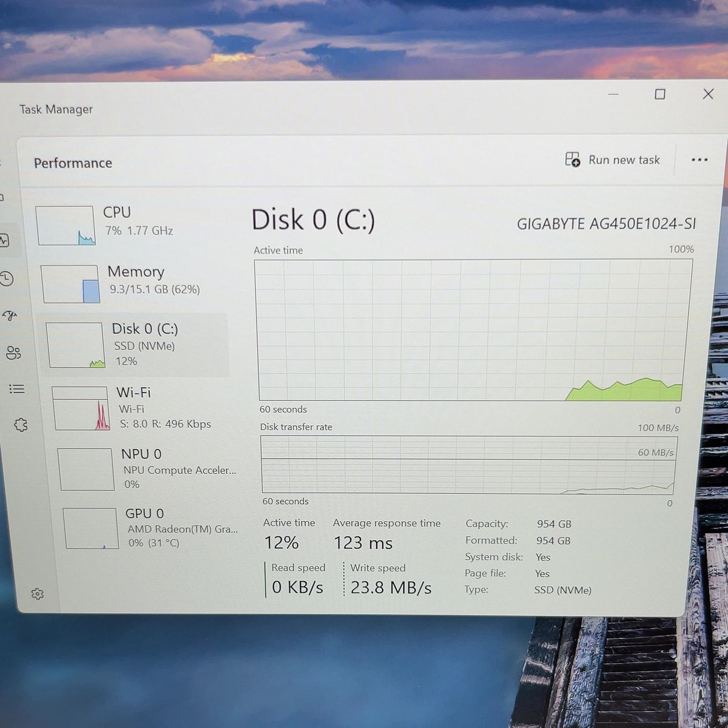Open the Users page icon
728x728 pixels.
click(13, 352)
